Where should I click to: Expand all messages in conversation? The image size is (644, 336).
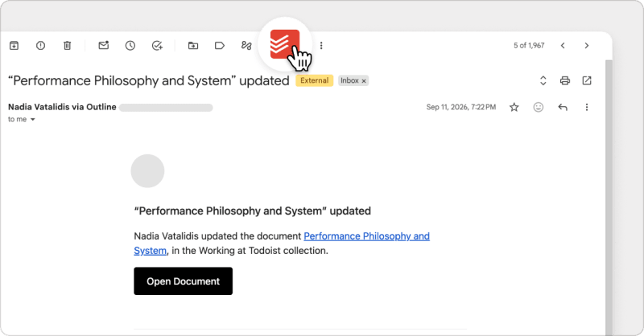543,80
